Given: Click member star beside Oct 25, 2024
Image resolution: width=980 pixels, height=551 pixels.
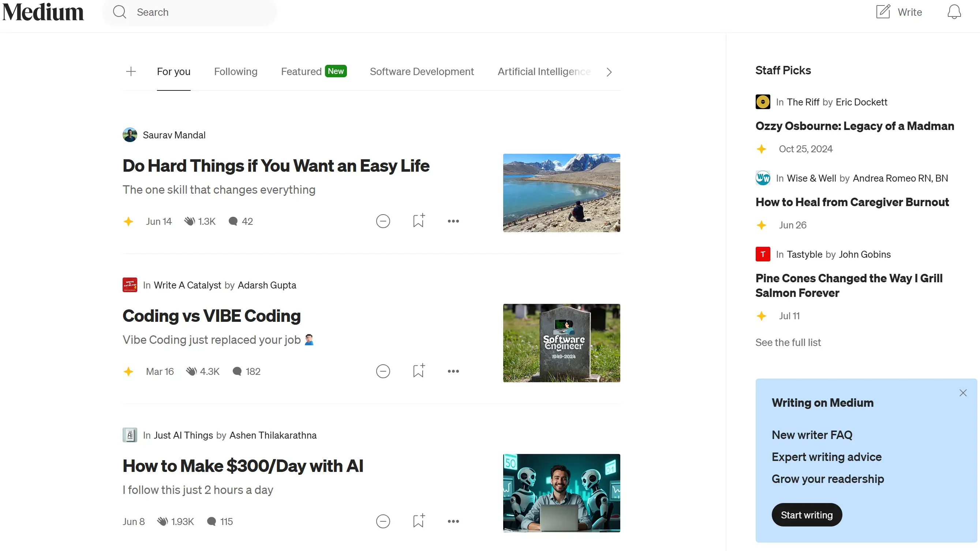Looking at the screenshot, I should pyautogui.click(x=761, y=149).
